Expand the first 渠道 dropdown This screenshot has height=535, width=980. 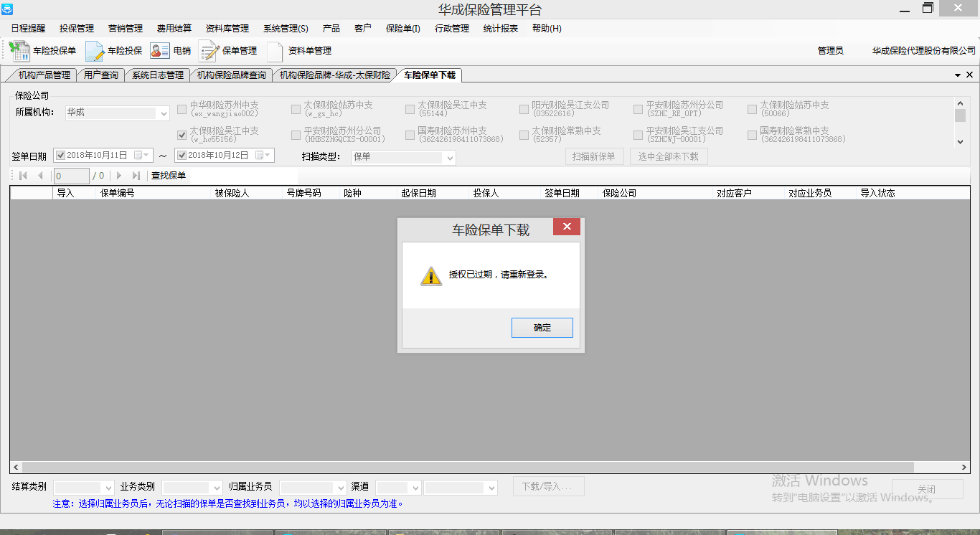pos(415,488)
